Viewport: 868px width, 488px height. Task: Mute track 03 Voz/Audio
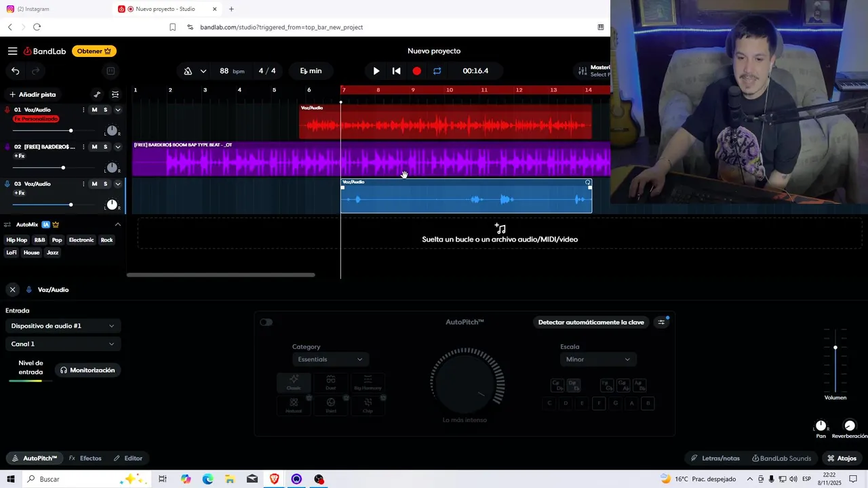94,184
